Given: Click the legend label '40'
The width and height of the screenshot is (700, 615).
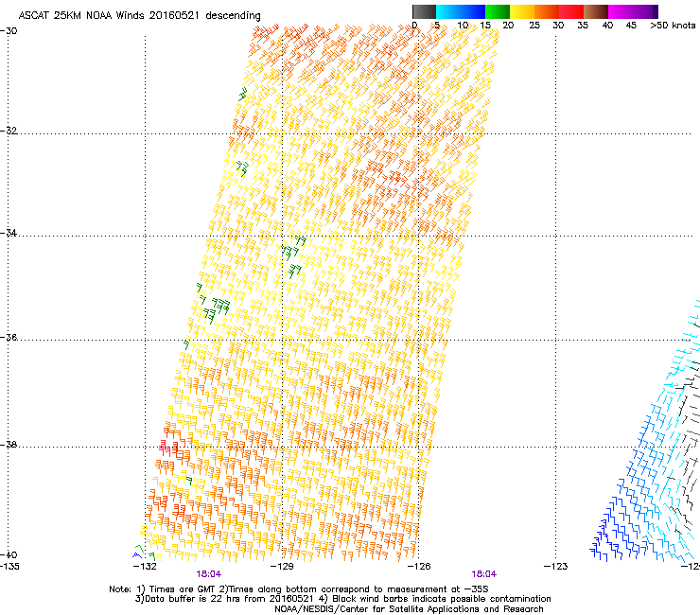Looking at the screenshot, I should coord(607,25).
